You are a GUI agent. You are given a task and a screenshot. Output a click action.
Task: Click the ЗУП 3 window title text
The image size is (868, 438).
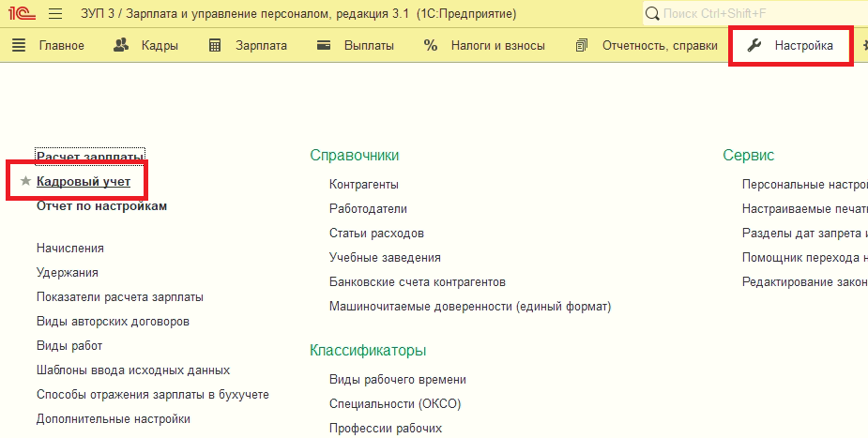pos(298,14)
